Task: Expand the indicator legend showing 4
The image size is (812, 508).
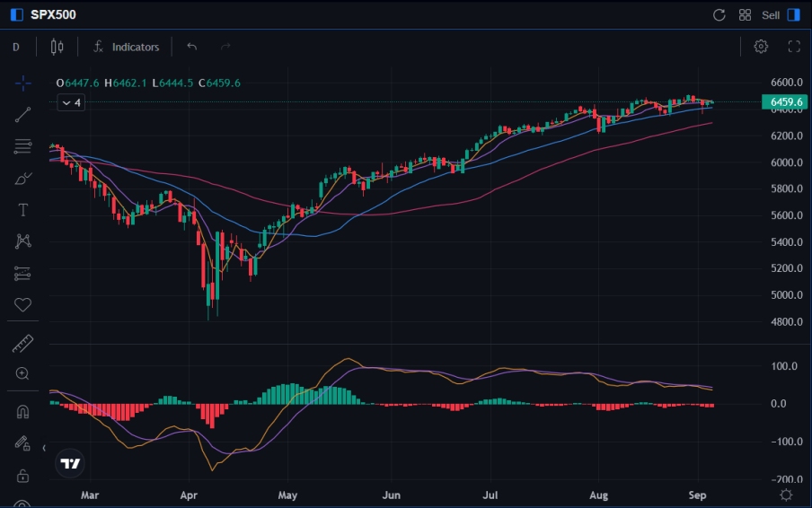Action: (x=71, y=102)
